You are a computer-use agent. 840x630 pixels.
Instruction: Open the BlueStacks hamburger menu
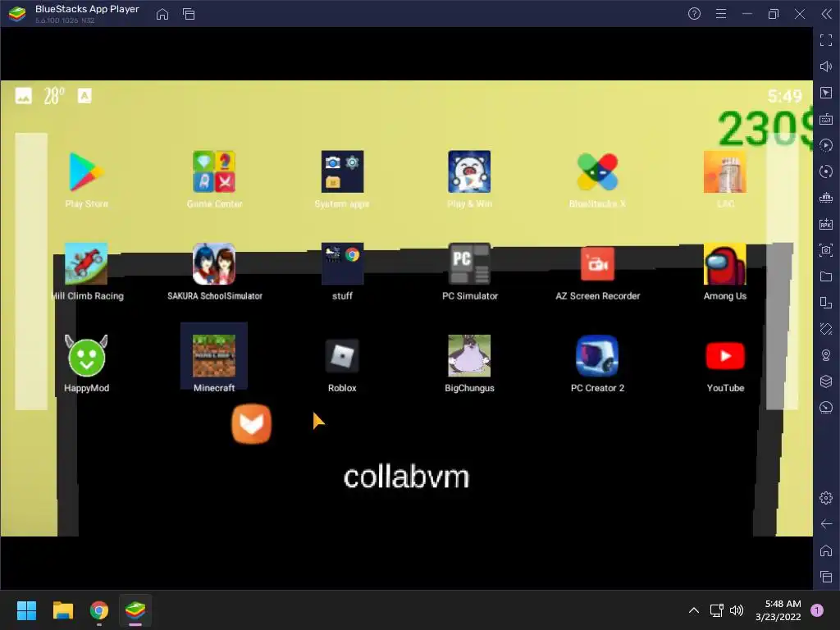(721, 14)
